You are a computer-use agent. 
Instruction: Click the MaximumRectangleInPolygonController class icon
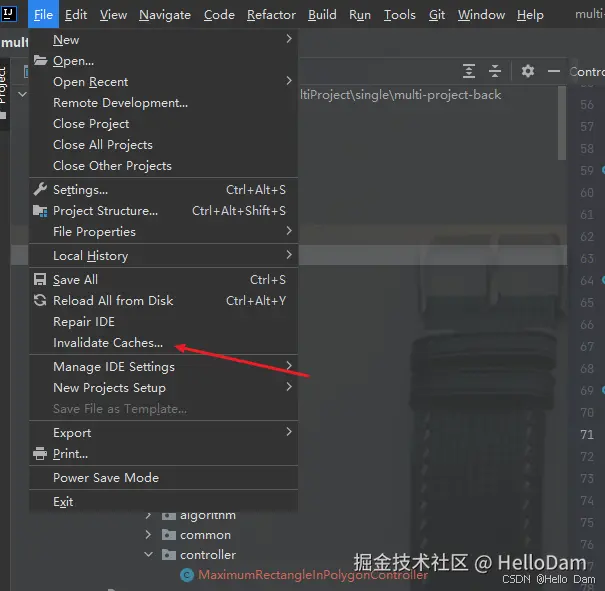[187, 575]
